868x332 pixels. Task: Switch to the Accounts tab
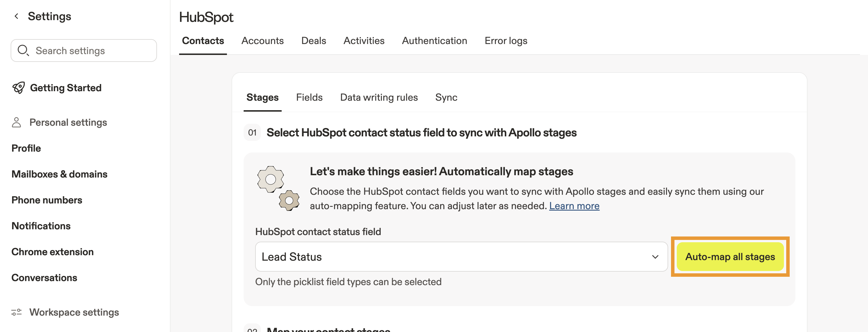[262, 41]
